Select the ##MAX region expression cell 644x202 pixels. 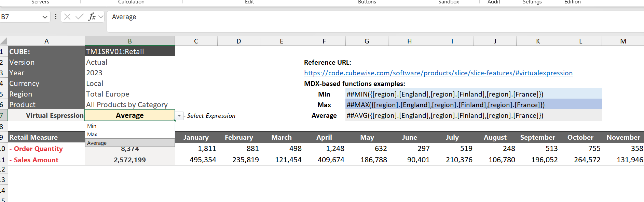point(474,105)
